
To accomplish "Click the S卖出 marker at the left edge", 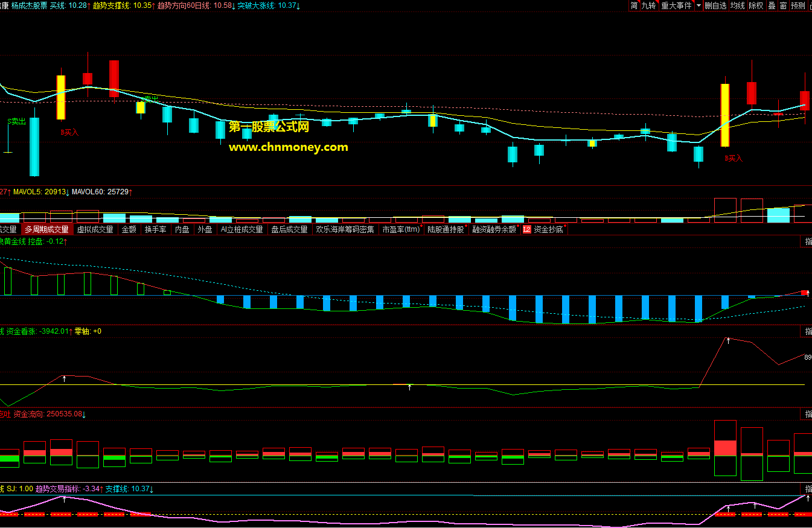I will [x=16, y=121].
